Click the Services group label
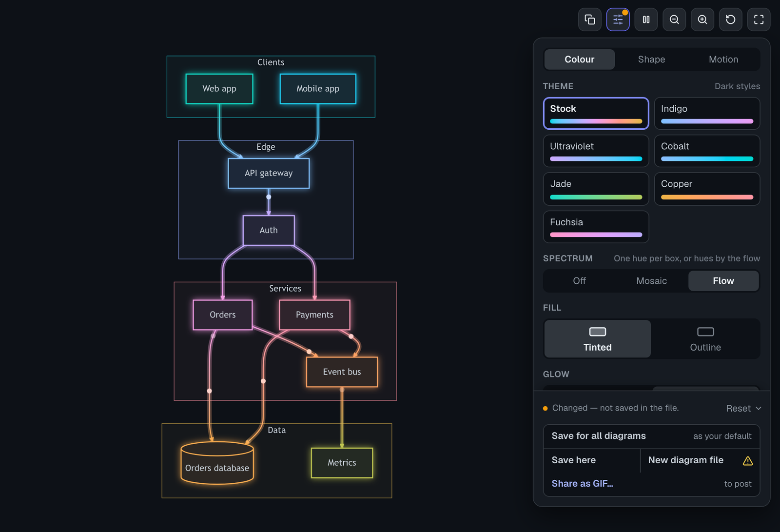 tap(285, 289)
